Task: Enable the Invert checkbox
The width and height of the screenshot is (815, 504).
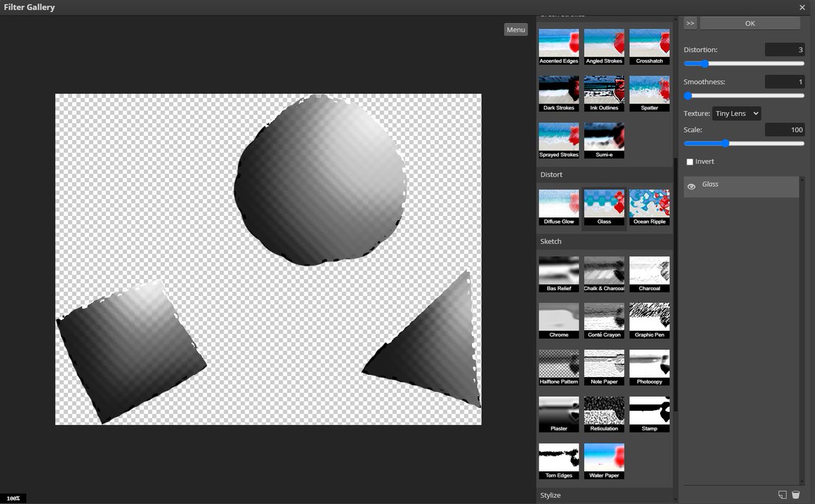Action: click(690, 162)
